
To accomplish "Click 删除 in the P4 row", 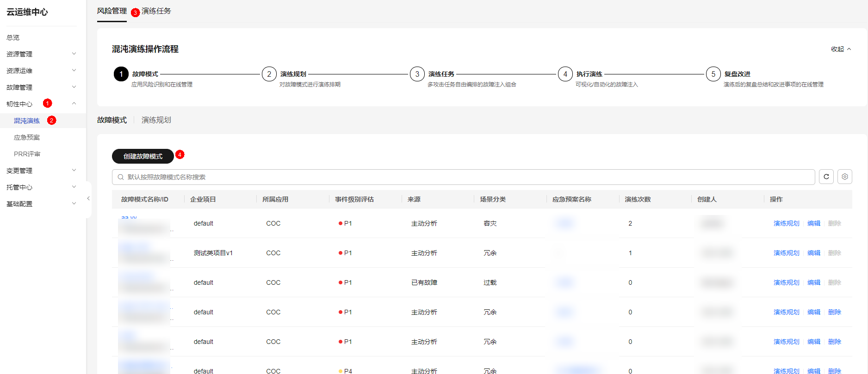I will click(x=835, y=371).
